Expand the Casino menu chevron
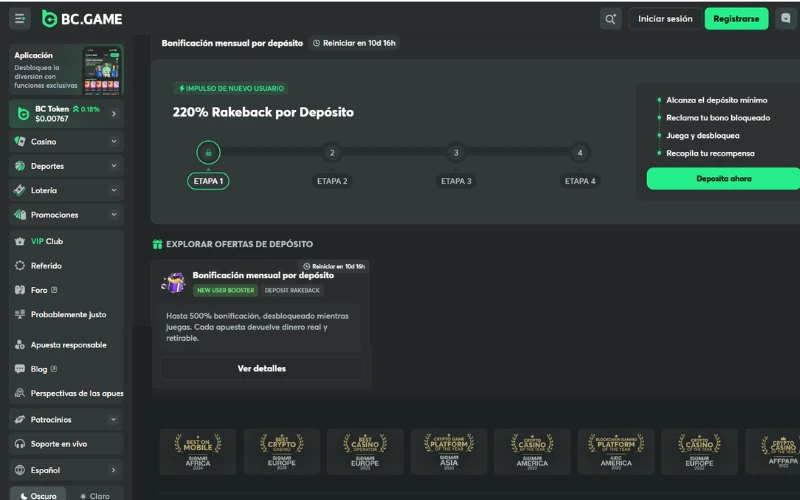800x500 pixels. tap(114, 141)
